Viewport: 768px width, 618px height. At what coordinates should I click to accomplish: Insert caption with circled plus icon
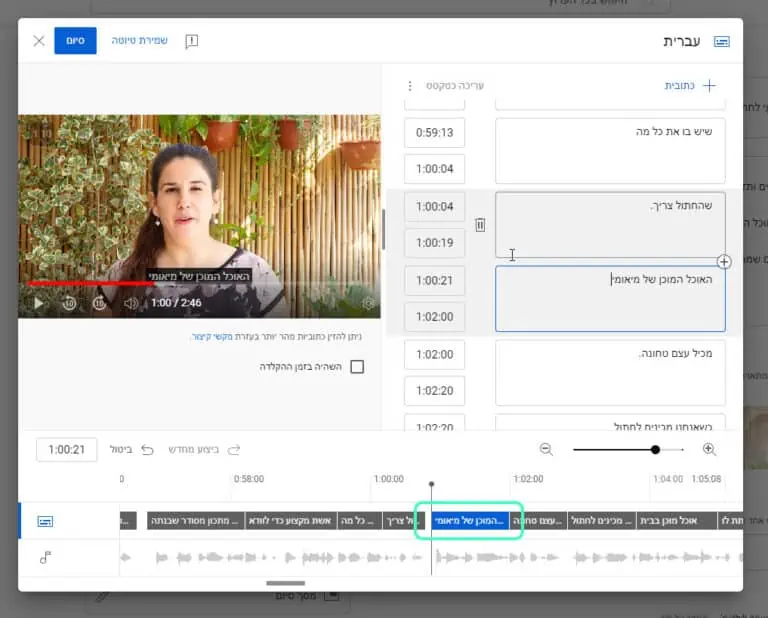[724, 262]
